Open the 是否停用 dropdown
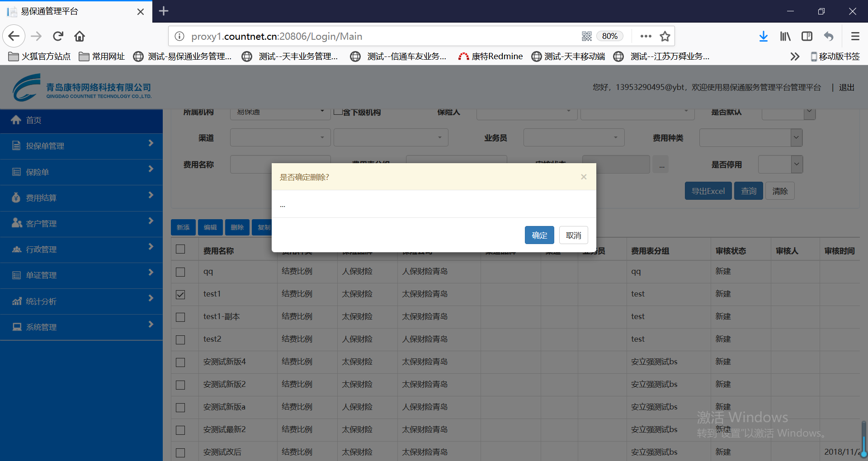 click(x=797, y=165)
